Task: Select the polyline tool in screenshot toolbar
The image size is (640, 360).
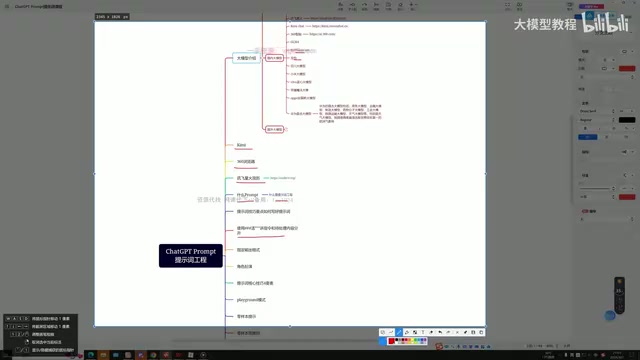Action: coord(391,332)
